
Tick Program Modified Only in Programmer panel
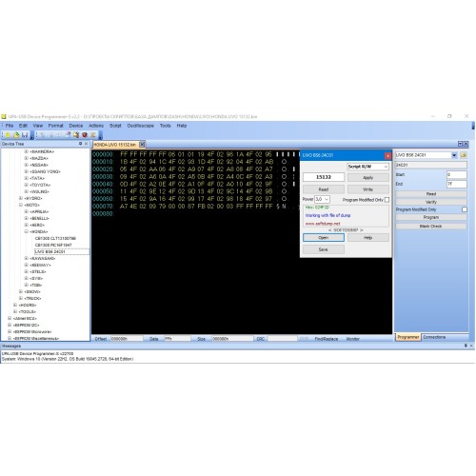465,209
